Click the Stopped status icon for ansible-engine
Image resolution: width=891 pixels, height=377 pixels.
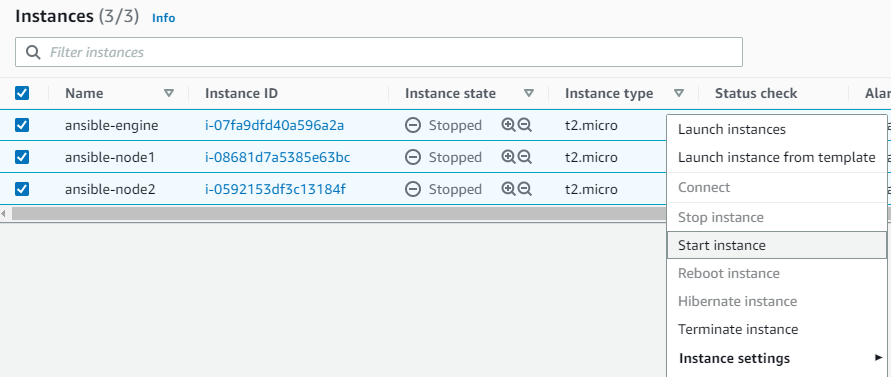(413, 125)
